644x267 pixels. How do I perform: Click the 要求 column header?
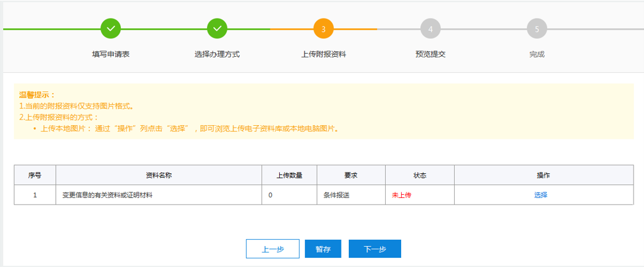pos(351,175)
